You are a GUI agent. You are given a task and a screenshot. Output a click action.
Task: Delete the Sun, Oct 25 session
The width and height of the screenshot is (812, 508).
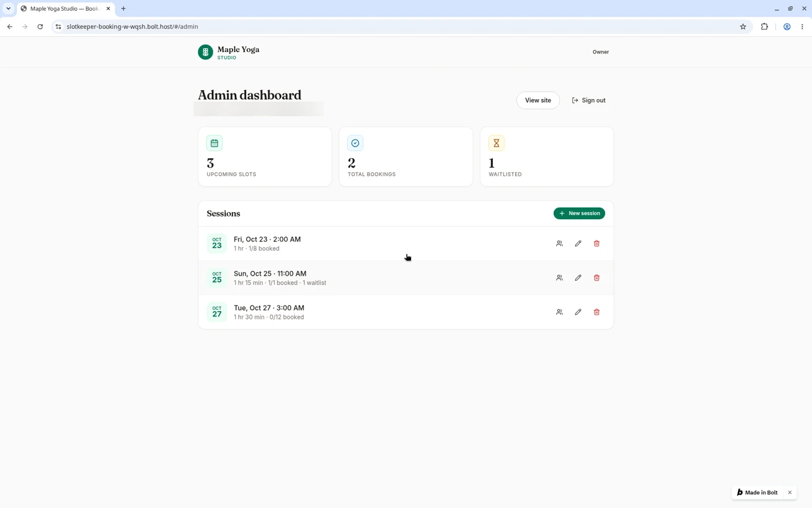coord(596,278)
